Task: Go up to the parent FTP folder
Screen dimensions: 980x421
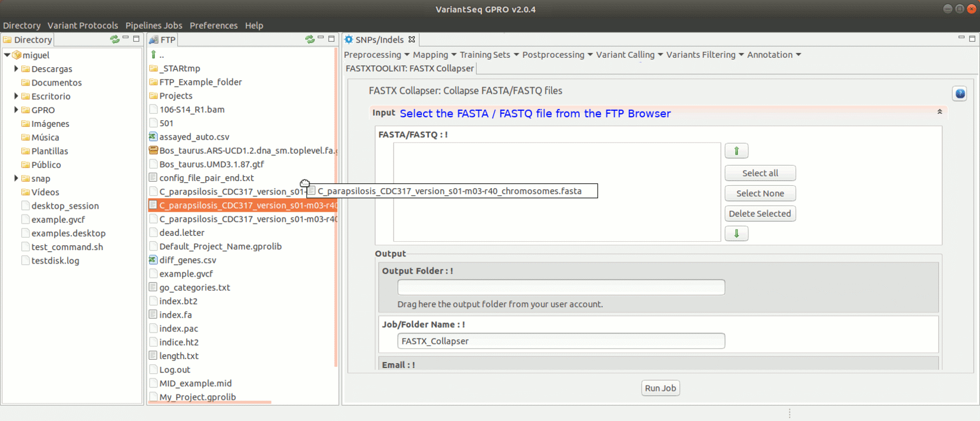Action: [154, 55]
